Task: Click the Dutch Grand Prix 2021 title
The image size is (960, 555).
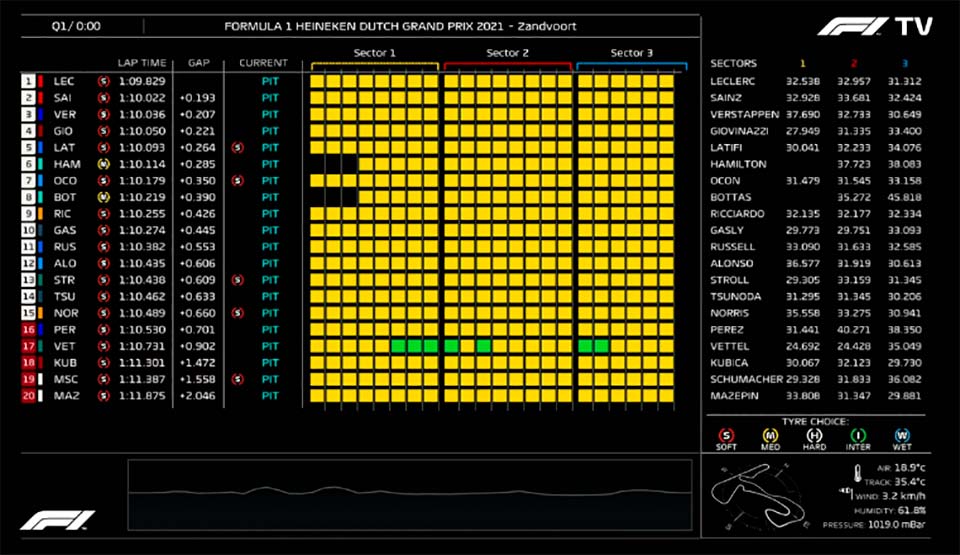Action: (400, 26)
